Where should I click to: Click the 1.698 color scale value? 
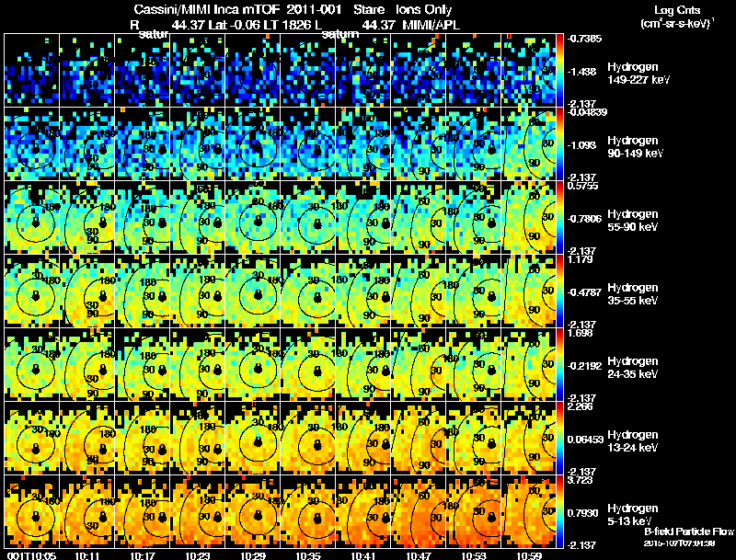point(581,333)
